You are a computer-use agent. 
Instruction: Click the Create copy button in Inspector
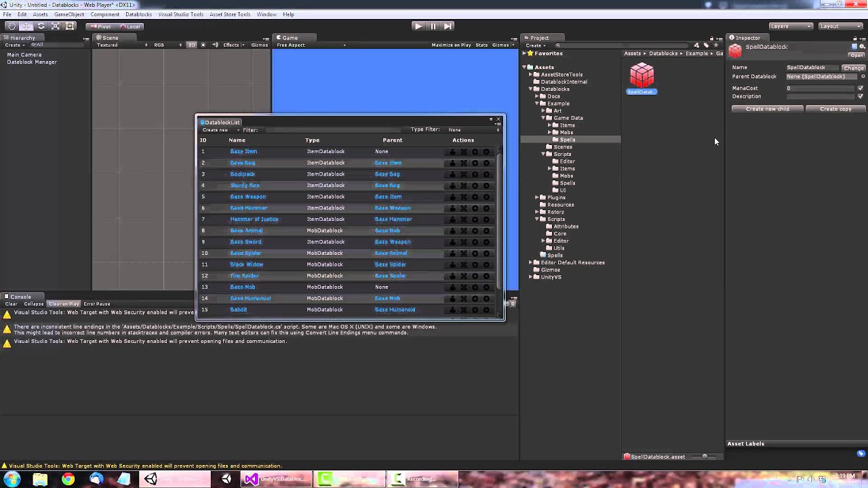pos(835,108)
